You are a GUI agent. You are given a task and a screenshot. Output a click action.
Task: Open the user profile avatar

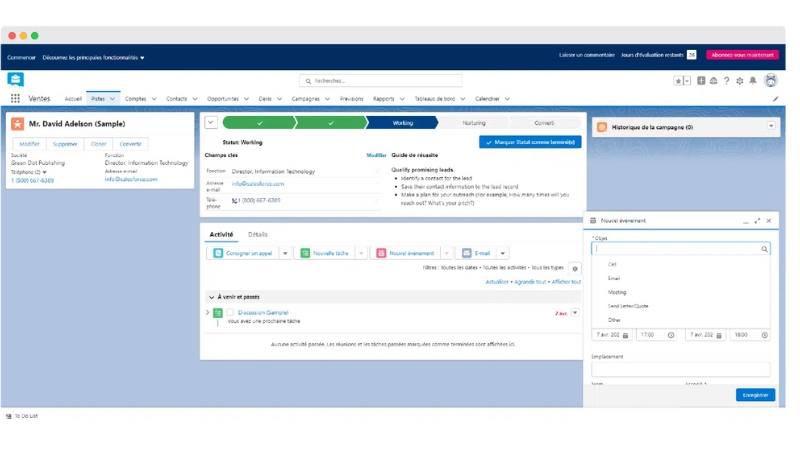click(770, 81)
